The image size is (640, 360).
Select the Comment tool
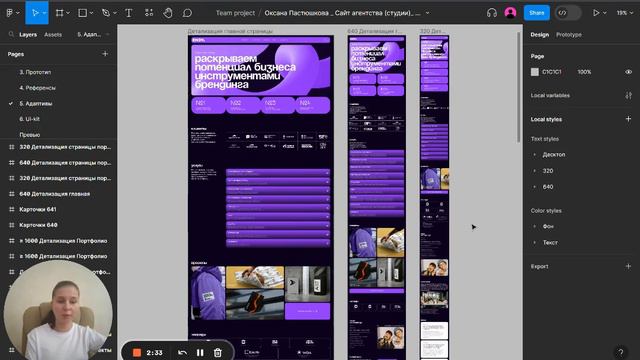187,13
